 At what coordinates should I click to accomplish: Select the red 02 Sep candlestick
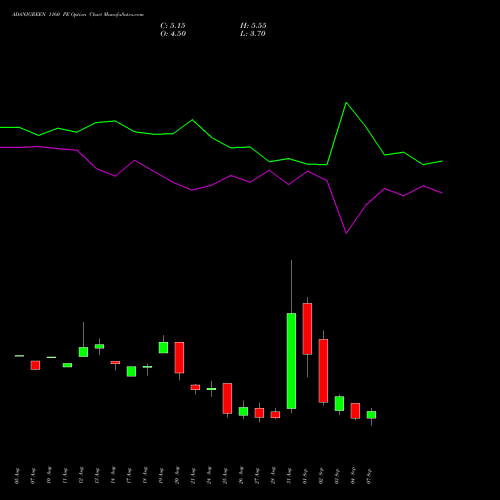click(323, 371)
